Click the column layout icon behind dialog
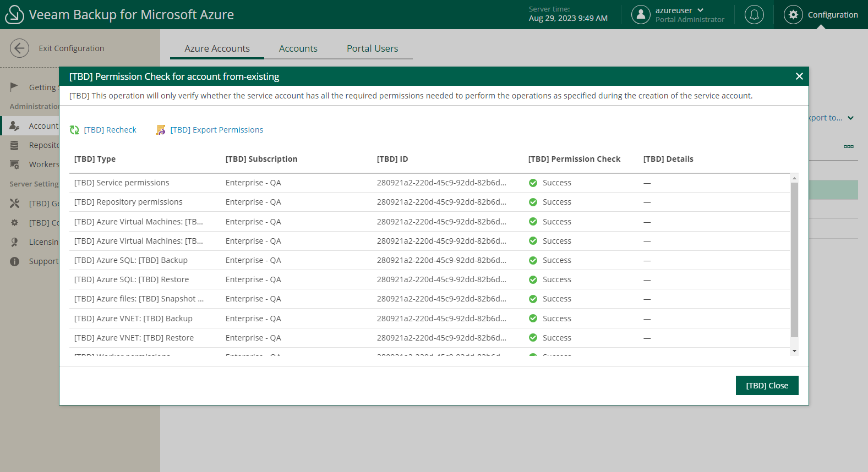This screenshot has width=868, height=472. [849, 146]
